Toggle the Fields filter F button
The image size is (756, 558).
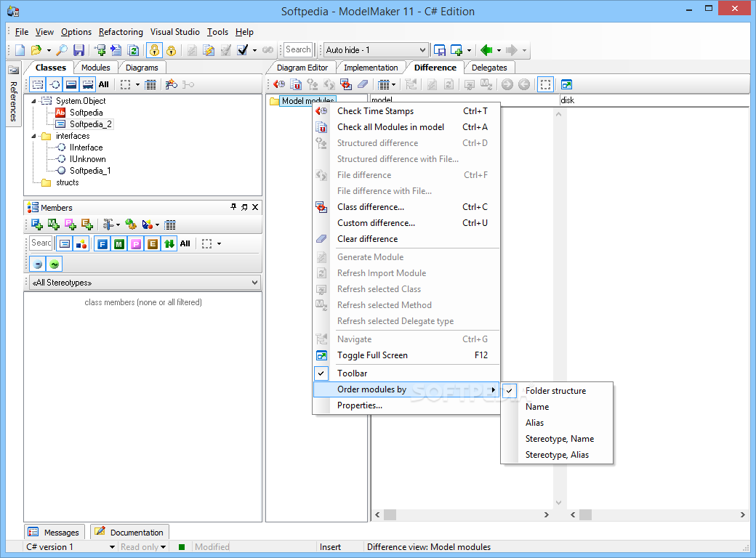(102, 244)
